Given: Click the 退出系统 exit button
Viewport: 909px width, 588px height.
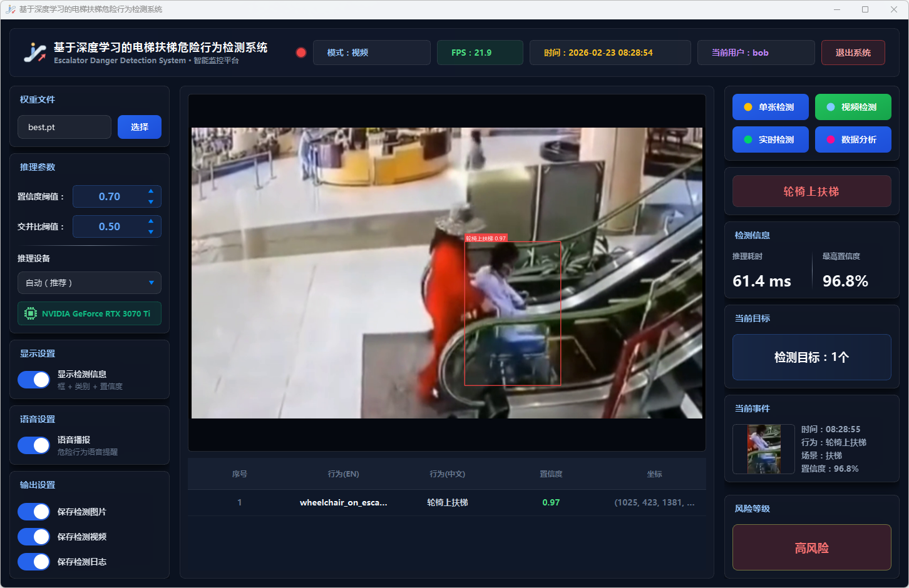Looking at the screenshot, I should point(853,53).
